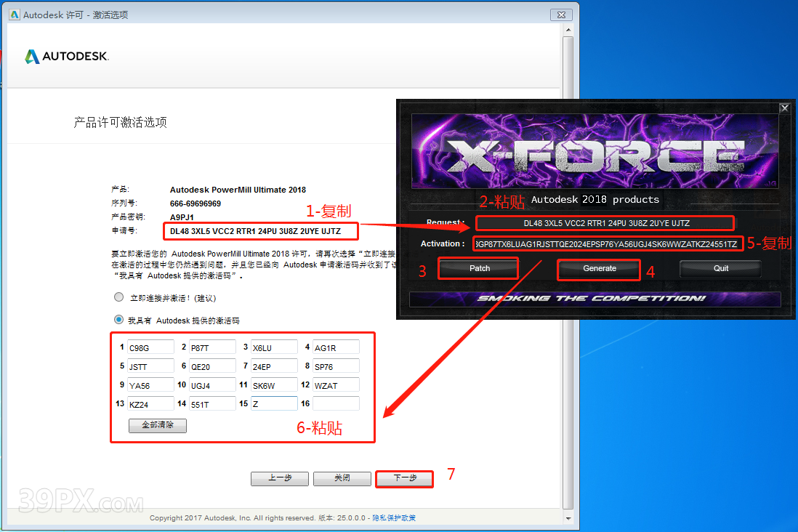The height and width of the screenshot is (532, 798).
Task: Focus activation code box 8 containing SP76
Action: (336, 366)
